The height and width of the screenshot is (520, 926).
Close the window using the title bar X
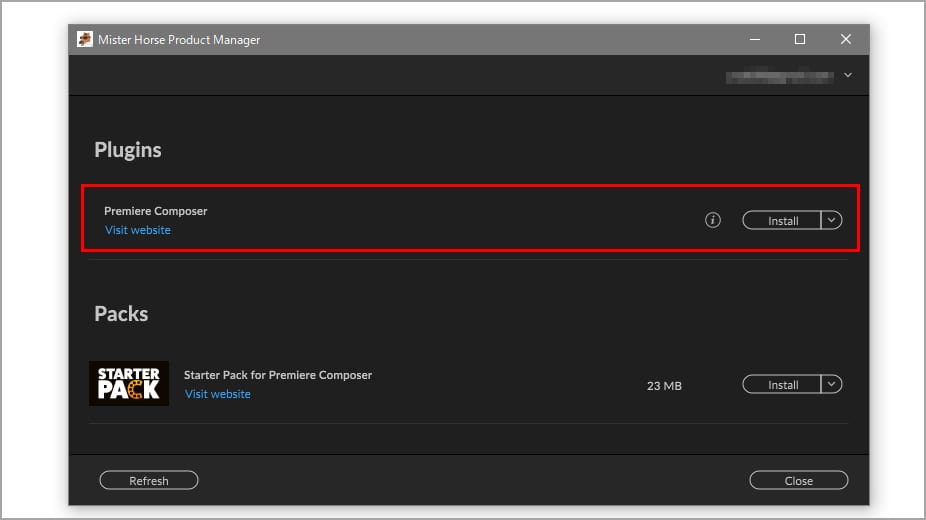[x=846, y=40]
